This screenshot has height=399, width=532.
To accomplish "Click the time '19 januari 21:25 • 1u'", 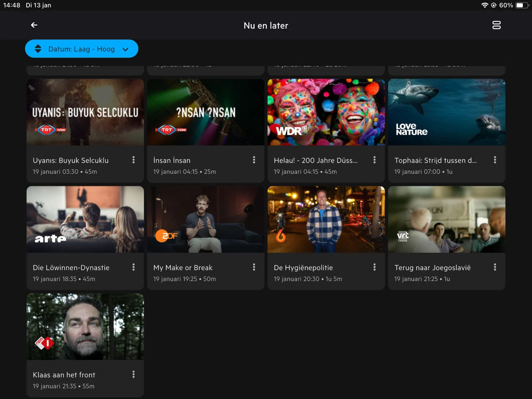I will pyautogui.click(x=422, y=279).
